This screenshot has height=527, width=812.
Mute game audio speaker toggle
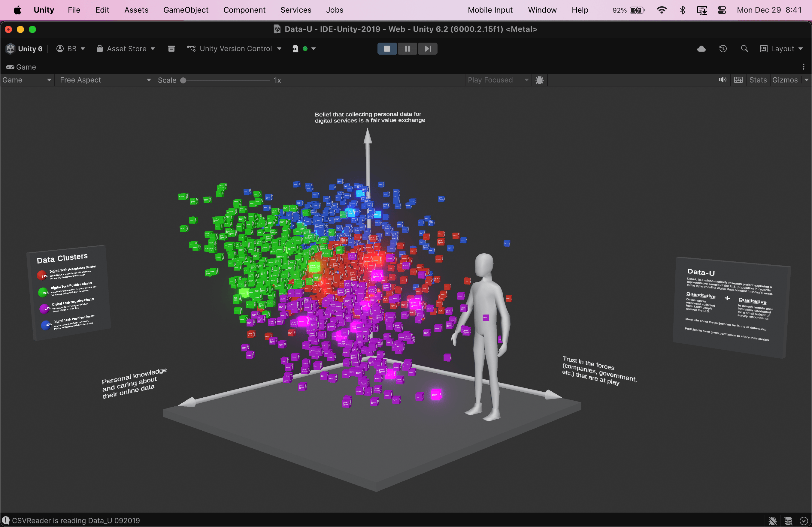[722, 80]
